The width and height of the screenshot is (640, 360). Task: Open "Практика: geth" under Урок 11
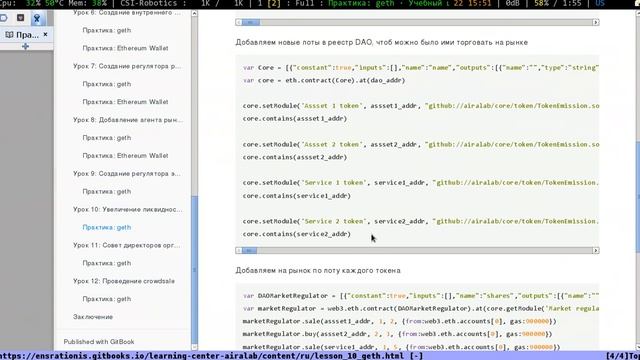[x=107, y=263]
